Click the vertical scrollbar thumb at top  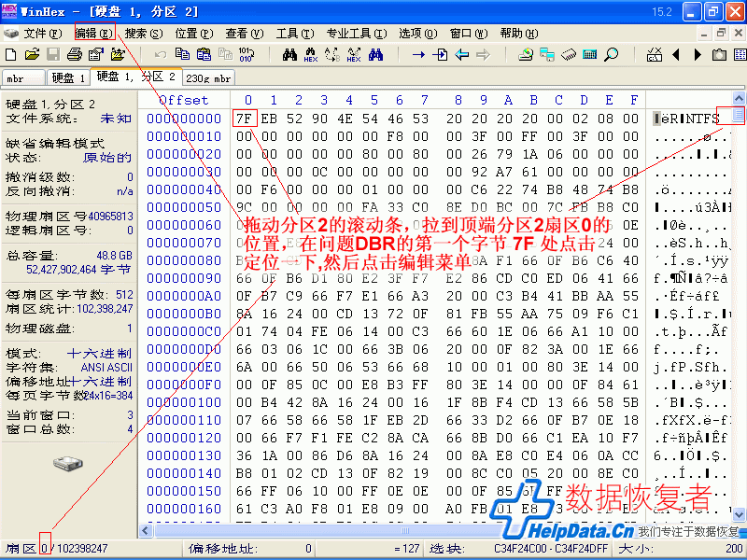tap(739, 114)
